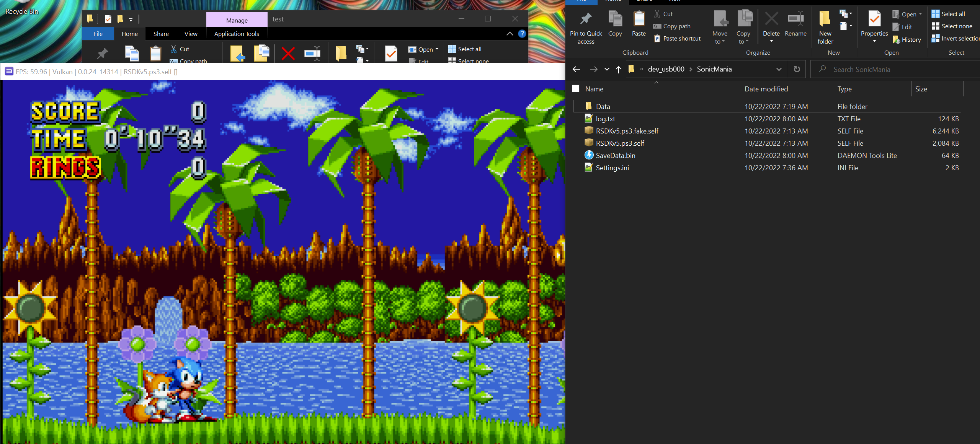980x444 pixels.
Task: Sort files by Date modified column
Action: (766, 89)
